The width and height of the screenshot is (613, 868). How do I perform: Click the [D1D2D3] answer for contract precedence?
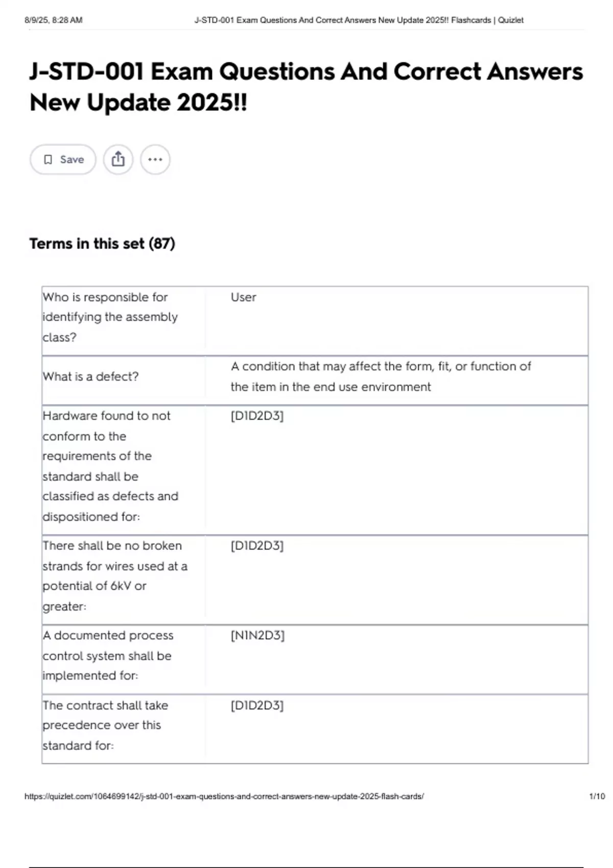pyautogui.click(x=257, y=706)
